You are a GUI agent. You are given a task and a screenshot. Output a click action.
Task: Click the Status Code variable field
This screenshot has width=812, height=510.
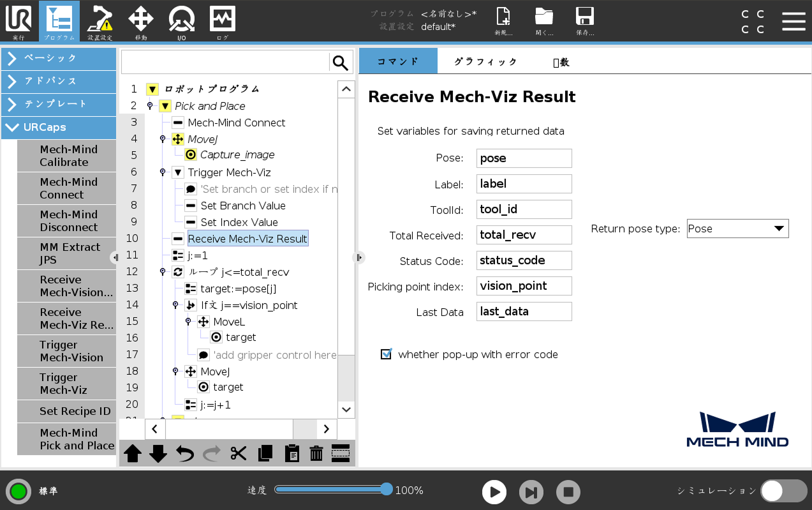point(524,260)
